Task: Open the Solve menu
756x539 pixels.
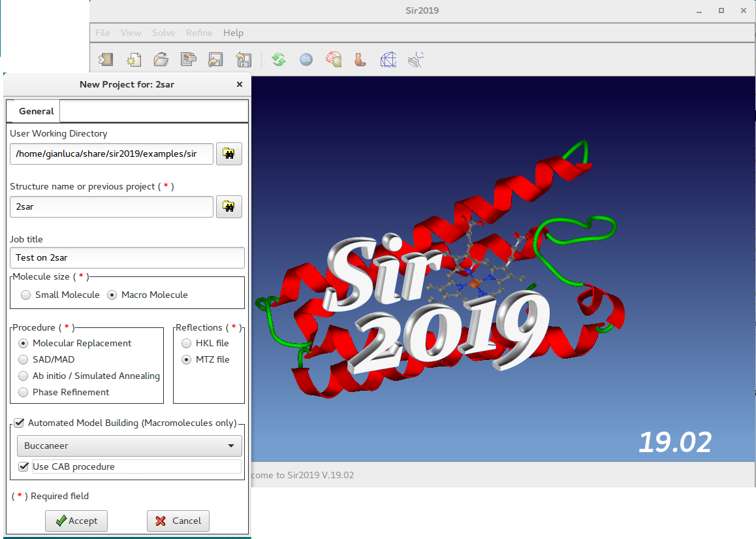Action: [x=164, y=33]
